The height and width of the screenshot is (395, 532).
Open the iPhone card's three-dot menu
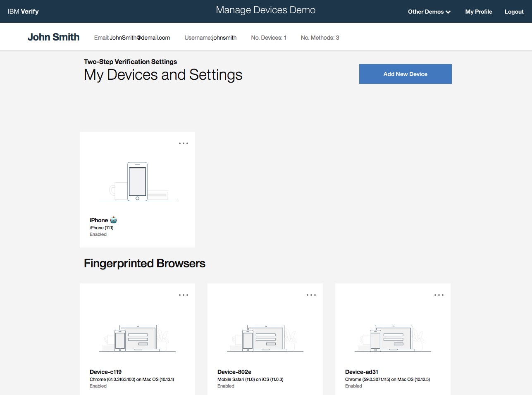tap(184, 143)
